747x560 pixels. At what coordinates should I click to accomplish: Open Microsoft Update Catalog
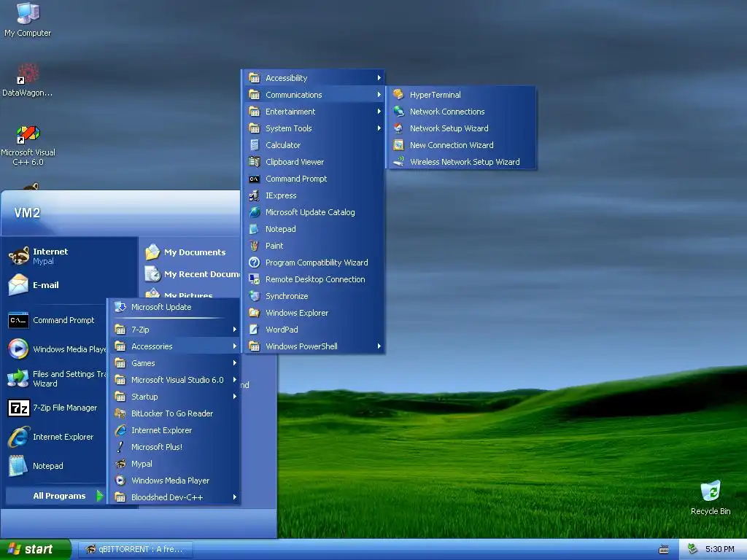pos(314,212)
